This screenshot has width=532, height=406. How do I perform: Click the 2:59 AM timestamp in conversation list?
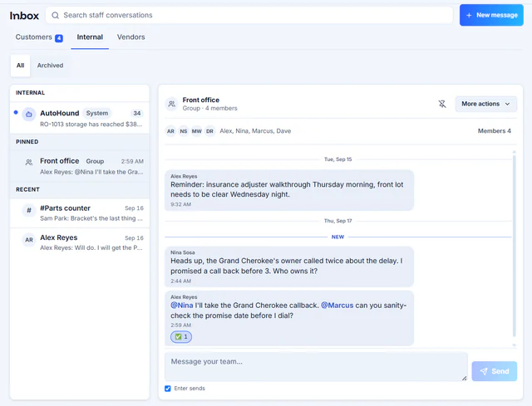tap(132, 161)
